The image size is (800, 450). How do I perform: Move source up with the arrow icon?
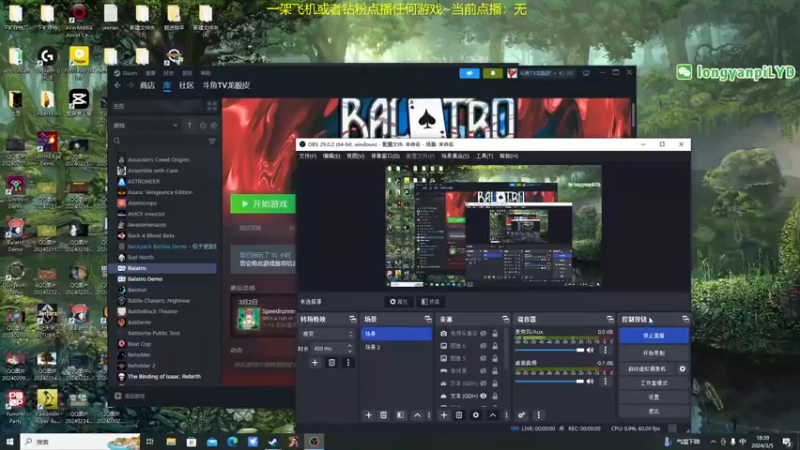pyautogui.click(x=493, y=415)
